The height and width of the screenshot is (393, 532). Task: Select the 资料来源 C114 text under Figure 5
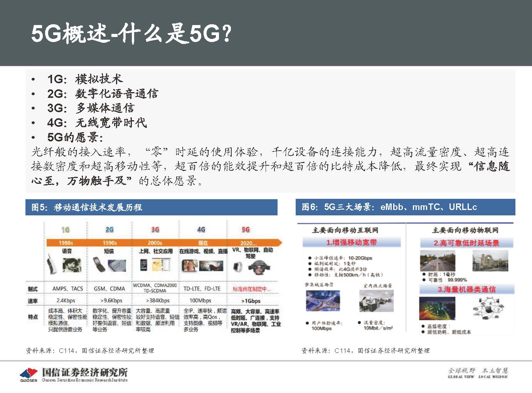91,351
